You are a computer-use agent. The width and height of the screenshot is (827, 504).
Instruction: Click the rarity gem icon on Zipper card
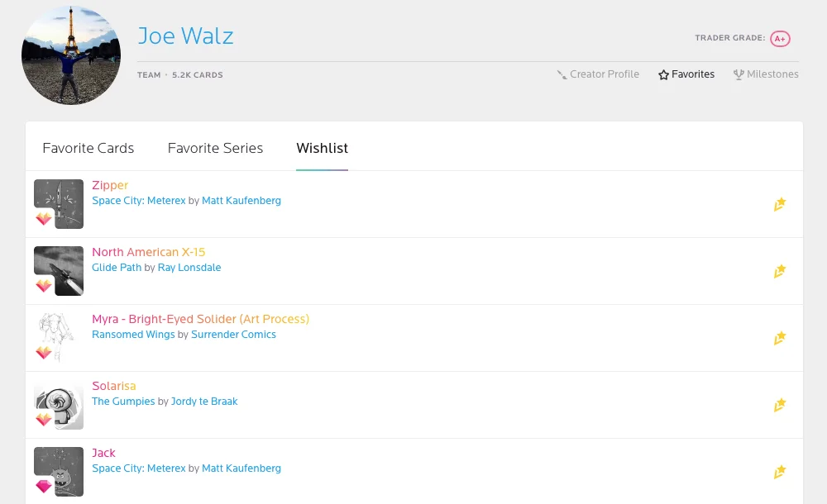pyautogui.click(x=44, y=218)
